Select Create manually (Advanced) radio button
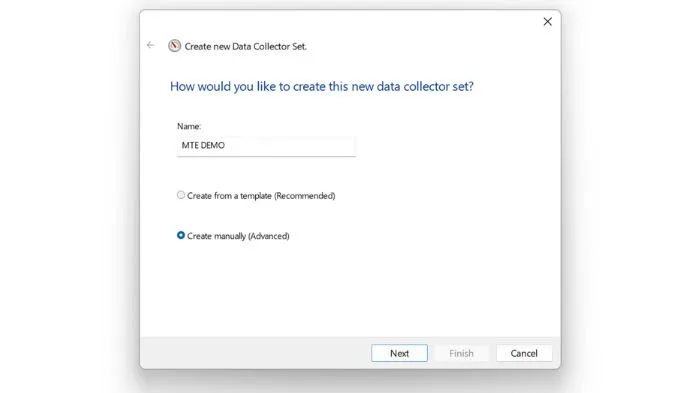Image resolution: width=700 pixels, height=393 pixels. pyautogui.click(x=181, y=235)
